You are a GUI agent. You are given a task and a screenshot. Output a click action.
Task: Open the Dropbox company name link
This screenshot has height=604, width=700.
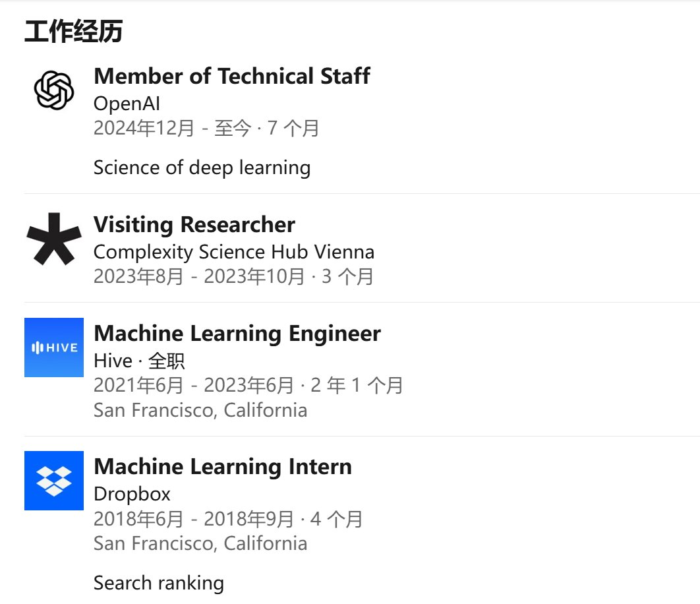(132, 494)
